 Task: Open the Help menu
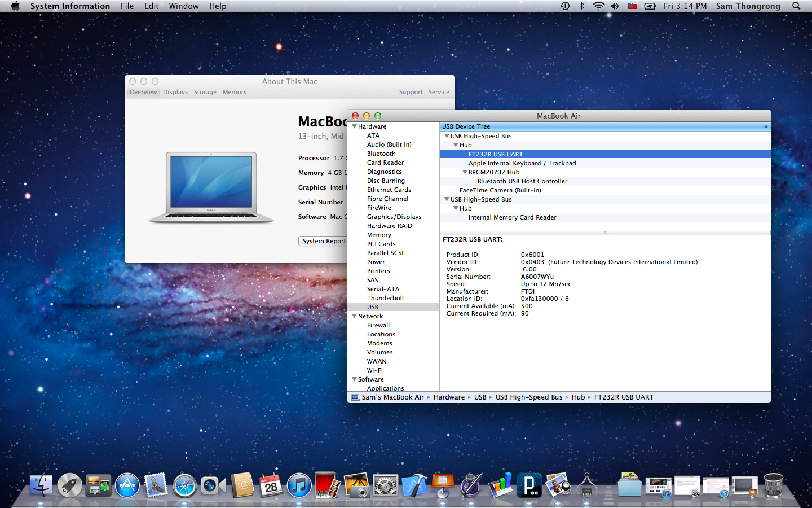tap(218, 6)
